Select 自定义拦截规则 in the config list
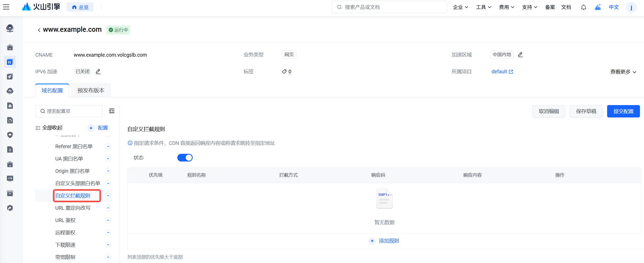This screenshot has width=644, height=263. pyautogui.click(x=73, y=196)
